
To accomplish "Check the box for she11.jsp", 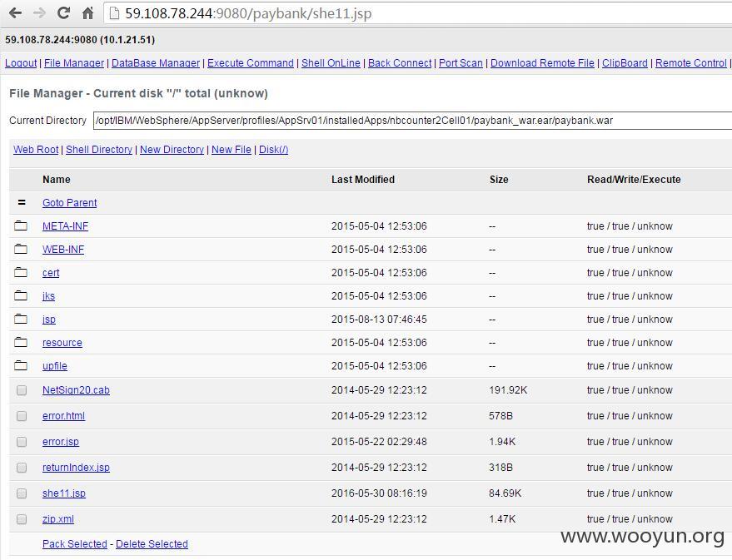I will pyautogui.click(x=22, y=493).
